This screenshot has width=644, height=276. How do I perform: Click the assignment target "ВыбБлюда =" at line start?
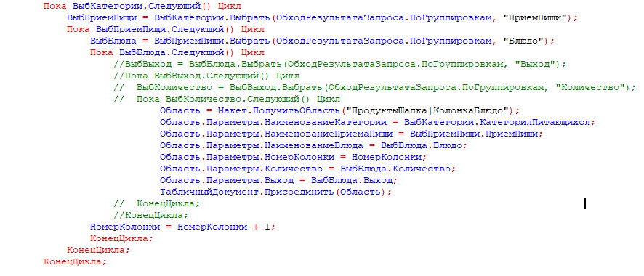click(119, 41)
